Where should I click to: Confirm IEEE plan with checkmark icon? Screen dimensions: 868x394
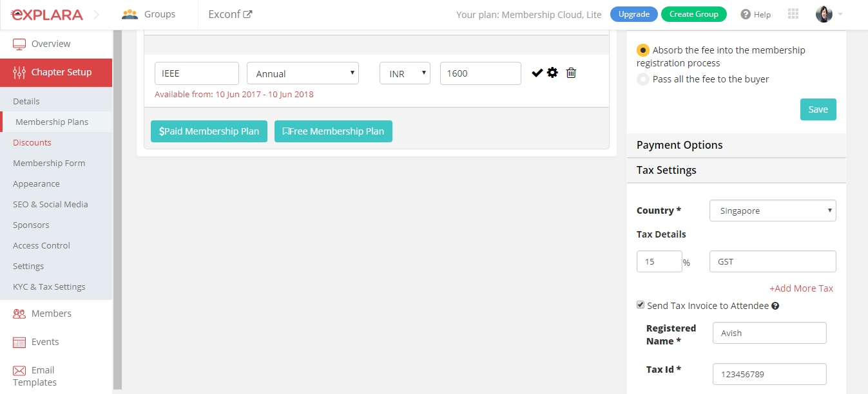click(537, 73)
